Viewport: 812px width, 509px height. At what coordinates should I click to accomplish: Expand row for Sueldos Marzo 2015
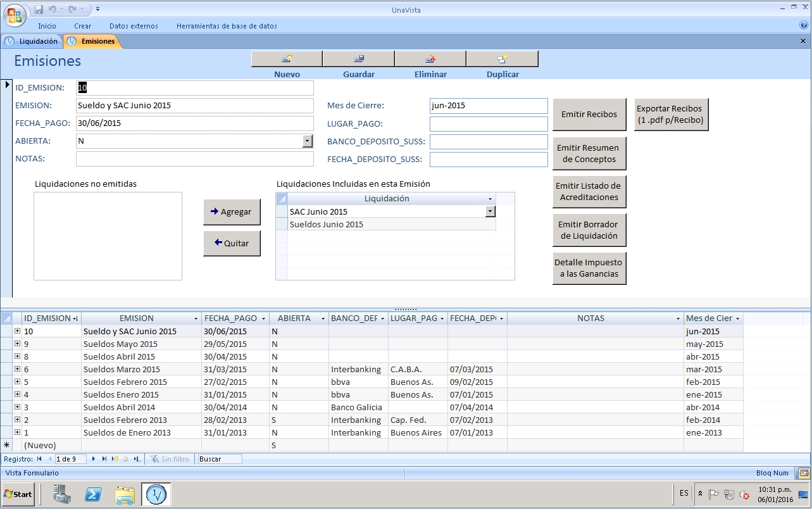pos(18,369)
